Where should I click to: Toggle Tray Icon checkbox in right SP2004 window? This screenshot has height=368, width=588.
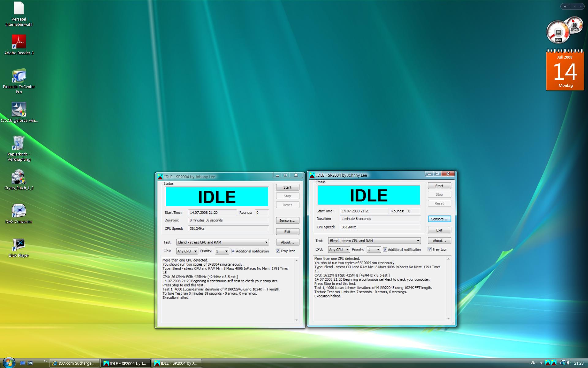[430, 249]
